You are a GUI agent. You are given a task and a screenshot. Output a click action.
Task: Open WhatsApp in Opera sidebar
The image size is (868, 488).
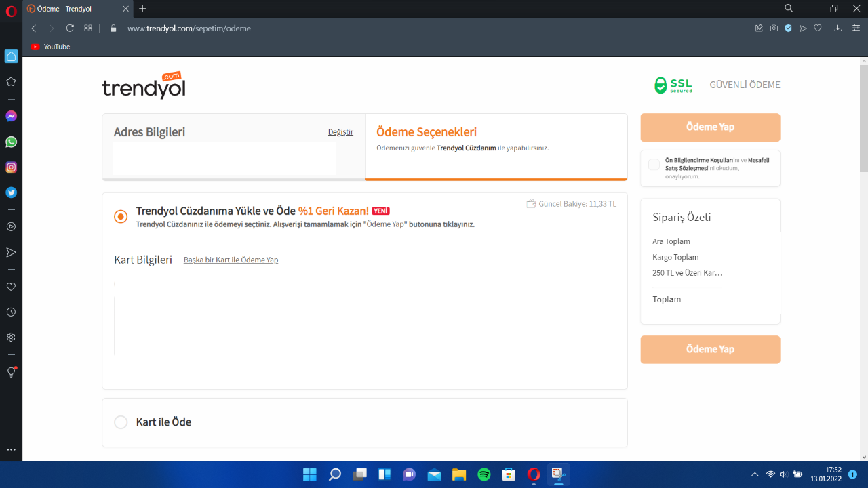(11, 142)
